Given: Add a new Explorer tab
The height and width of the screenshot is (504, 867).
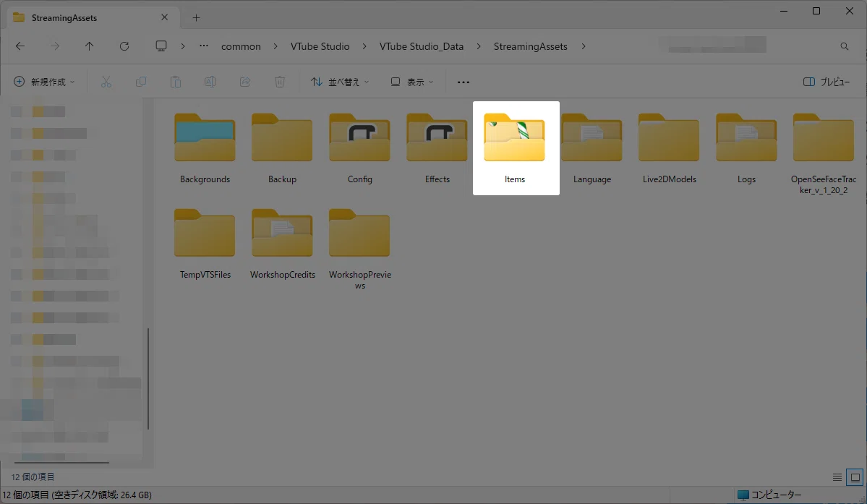Looking at the screenshot, I should tap(196, 17).
